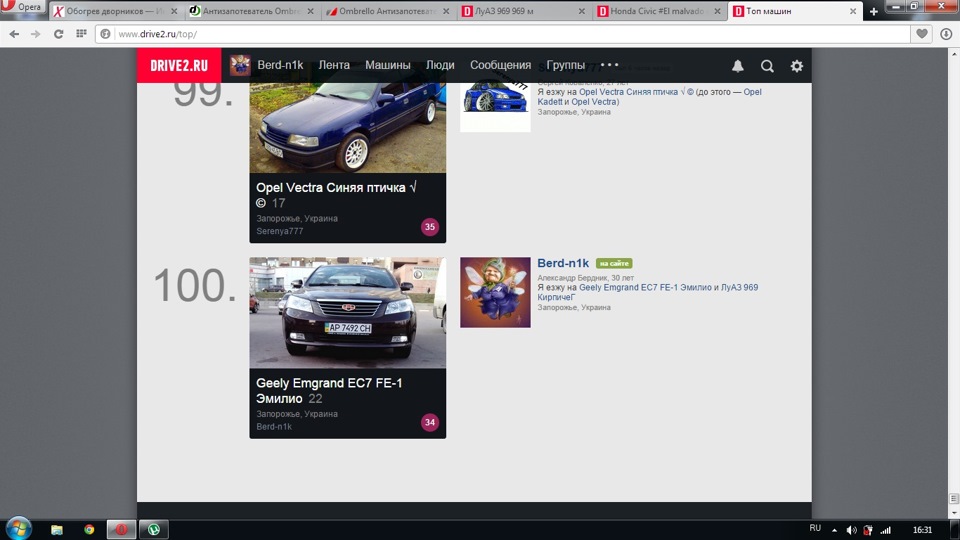This screenshot has height=540, width=960.
Task: Open Geely Emgrand EC7 FE-1 Эмилио text link
Action: tap(645, 287)
